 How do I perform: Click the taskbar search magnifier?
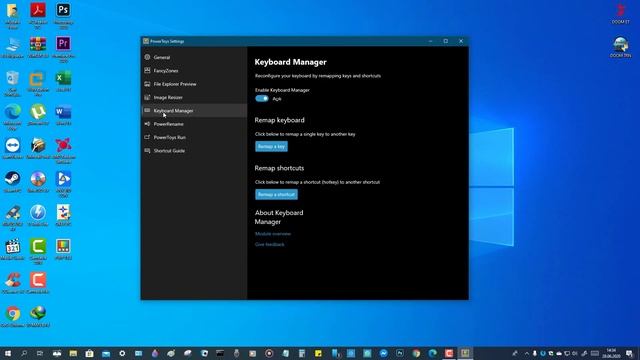24,353
